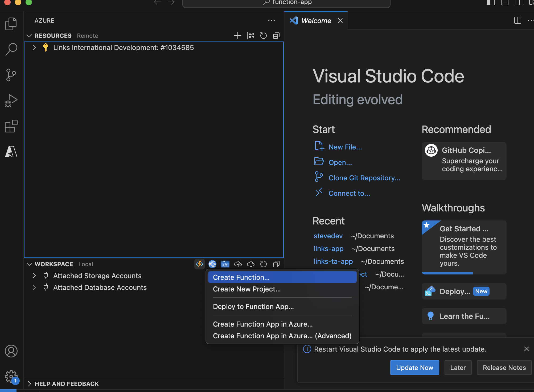Open the Learn the Fundamentals walkthrough
Image resolution: width=534 pixels, height=392 pixels.
tap(464, 316)
